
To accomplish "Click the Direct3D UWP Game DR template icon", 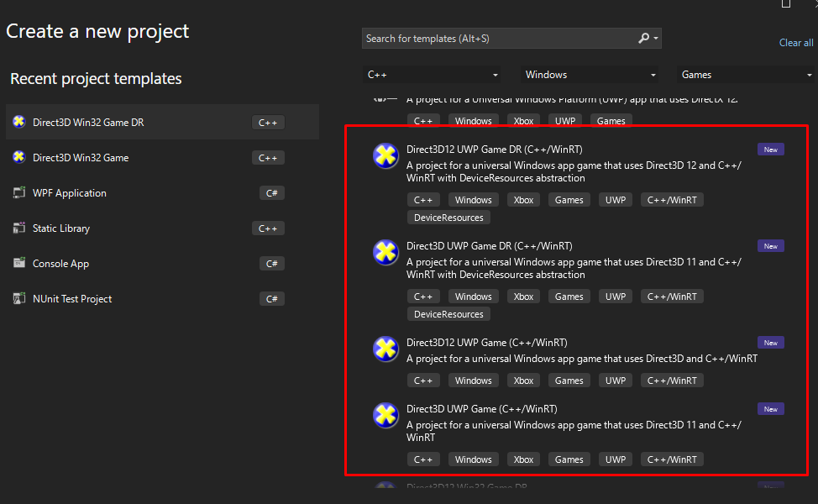I will click(385, 252).
